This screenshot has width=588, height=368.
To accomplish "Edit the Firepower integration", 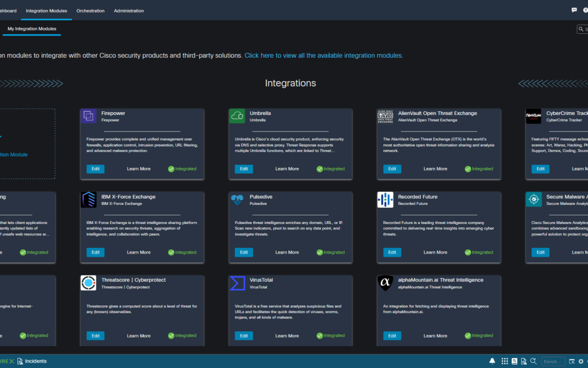I will click(x=95, y=169).
